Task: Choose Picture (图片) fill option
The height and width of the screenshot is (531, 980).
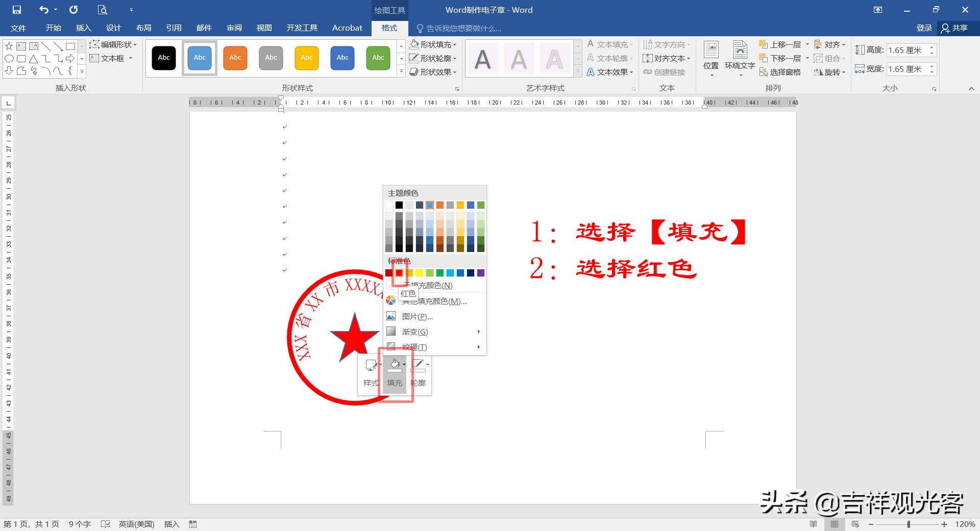Action: (435, 316)
